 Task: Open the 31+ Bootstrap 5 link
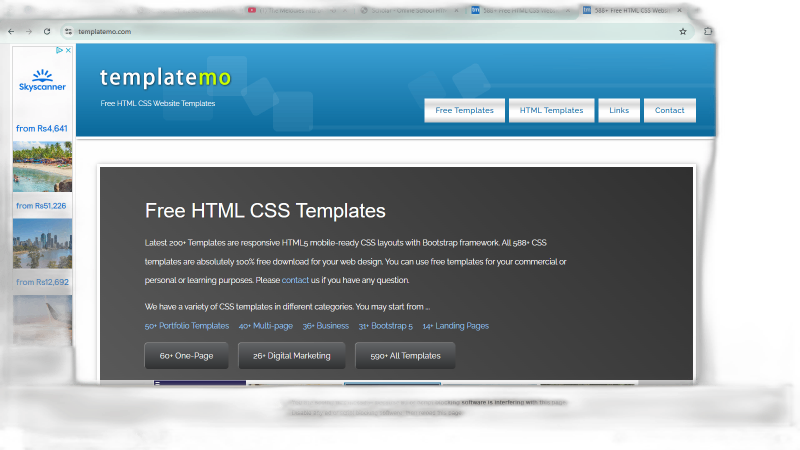(385, 326)
